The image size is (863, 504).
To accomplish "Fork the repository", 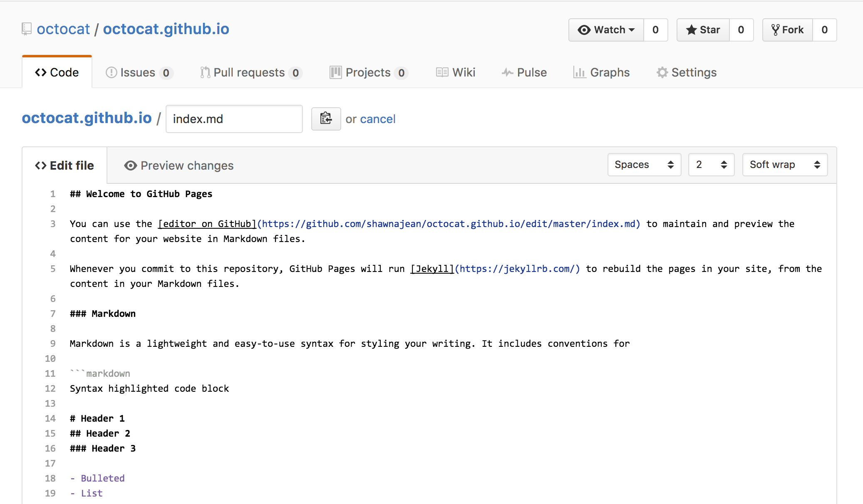I will coord(788,30).
